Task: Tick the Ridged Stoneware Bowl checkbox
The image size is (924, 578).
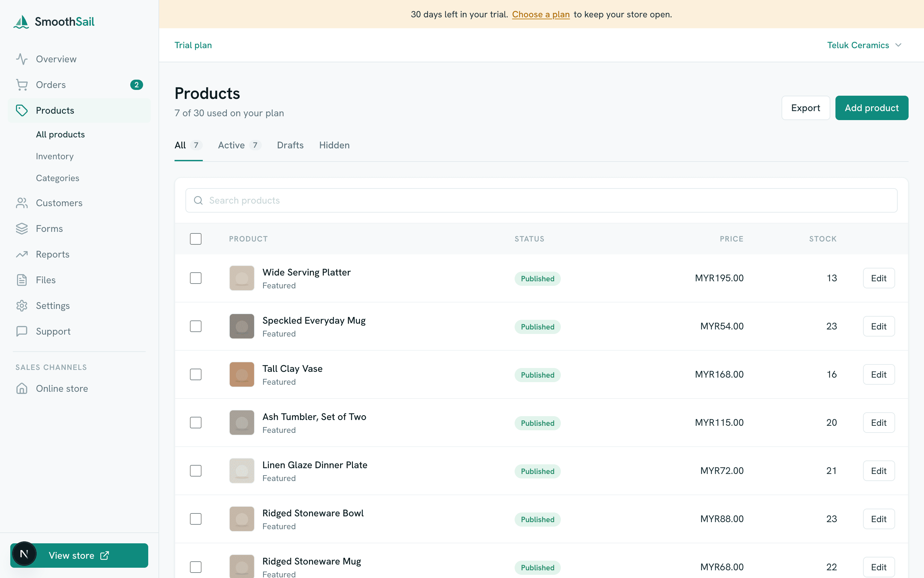Action: 195,519
